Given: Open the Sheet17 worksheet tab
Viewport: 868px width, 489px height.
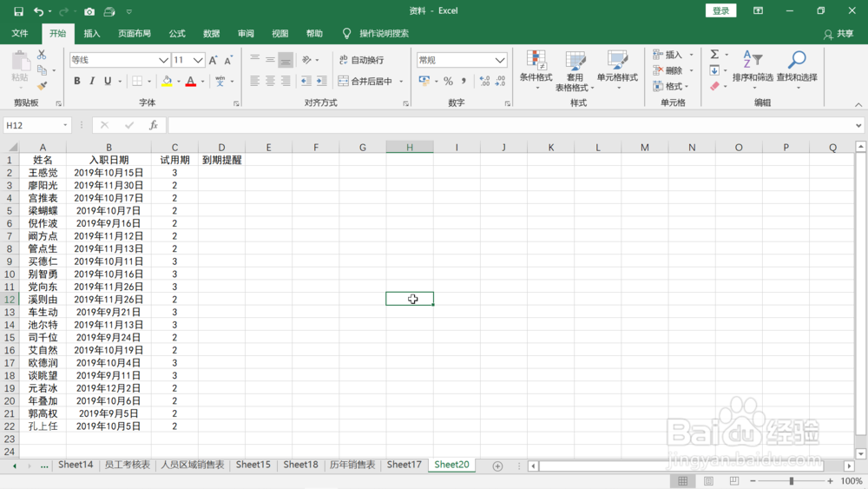Looking at the screenshot, I should [x=404, y=465].
